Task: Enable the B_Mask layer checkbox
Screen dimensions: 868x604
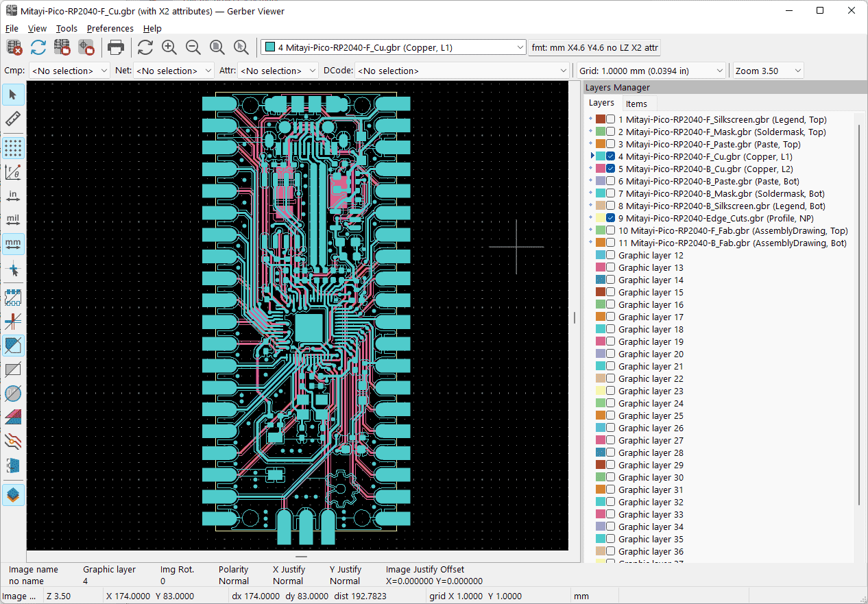Action: click(610, 193)
